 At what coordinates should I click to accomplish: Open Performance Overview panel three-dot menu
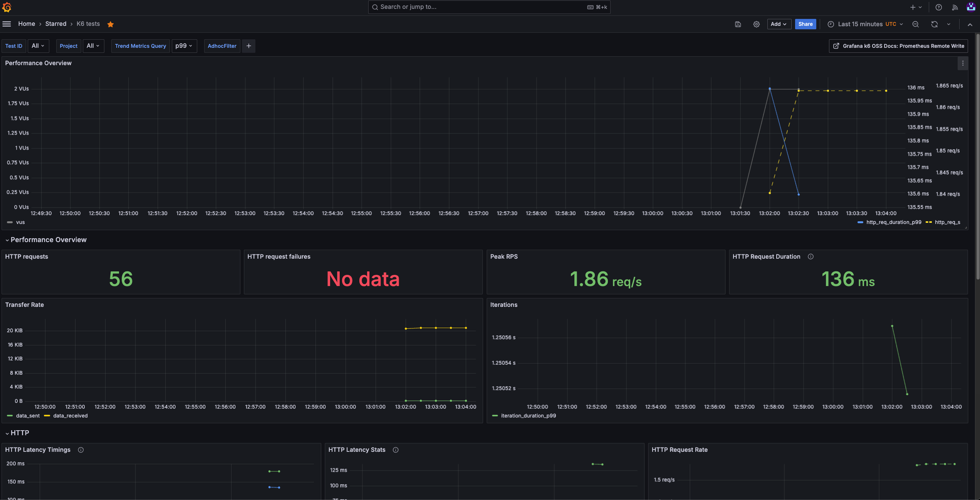(x=963, y=63)
